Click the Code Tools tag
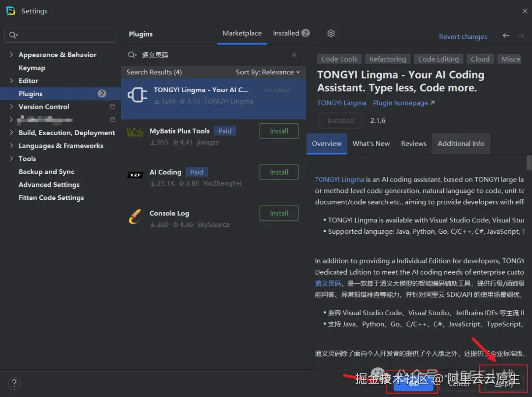Screen dimensions: 532x397 click(x=339, y=59)
